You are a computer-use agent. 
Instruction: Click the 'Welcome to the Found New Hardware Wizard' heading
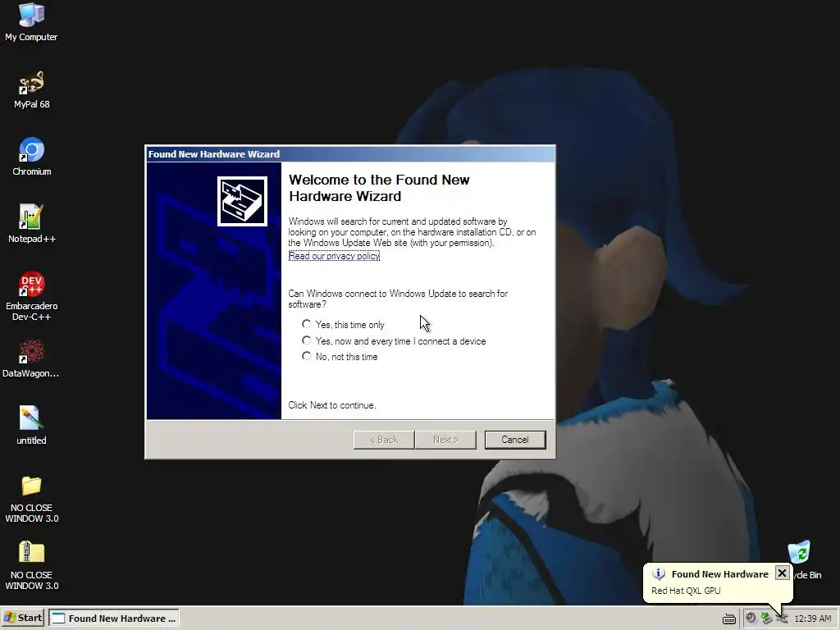[x=379, y=188]
